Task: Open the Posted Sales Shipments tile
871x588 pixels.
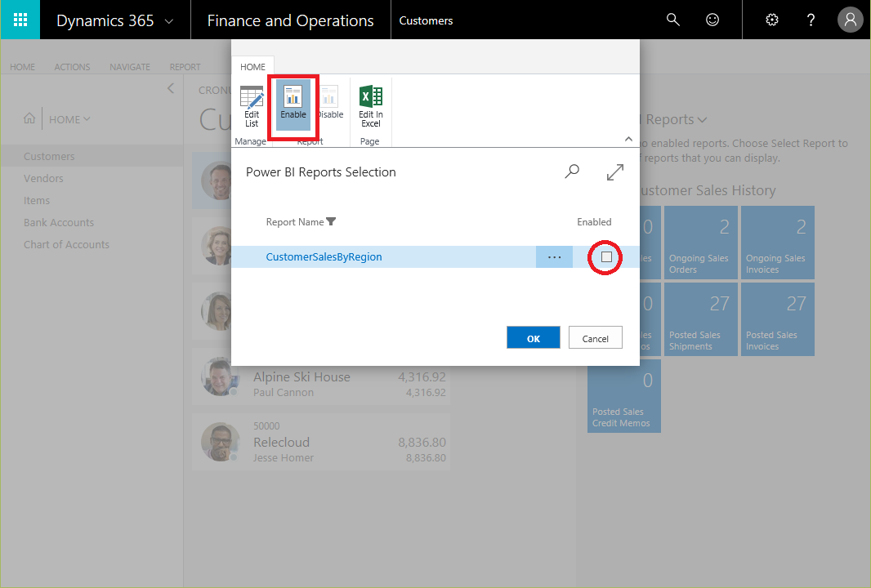Action: 701,319
